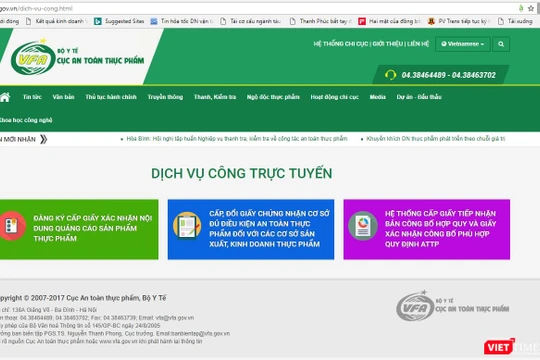The height and width of the screenshot is (360, 540).
Task: Click the search magnifier button
Action: pos(501,44)
